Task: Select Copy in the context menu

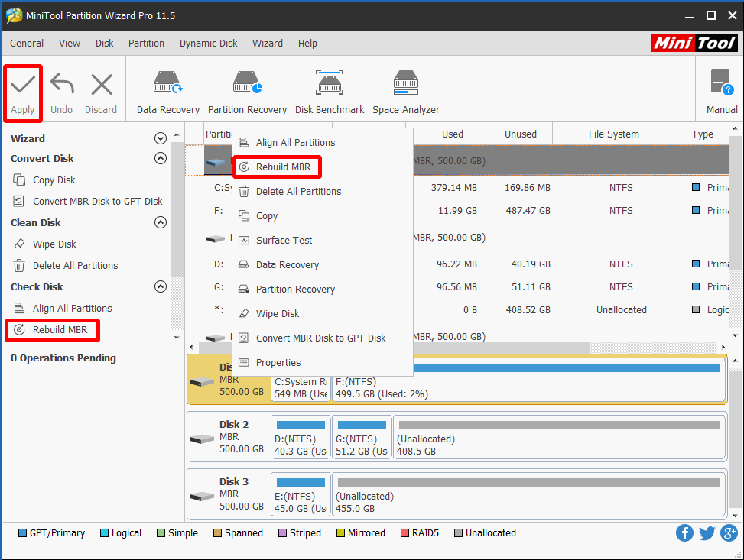Action: 322,215
